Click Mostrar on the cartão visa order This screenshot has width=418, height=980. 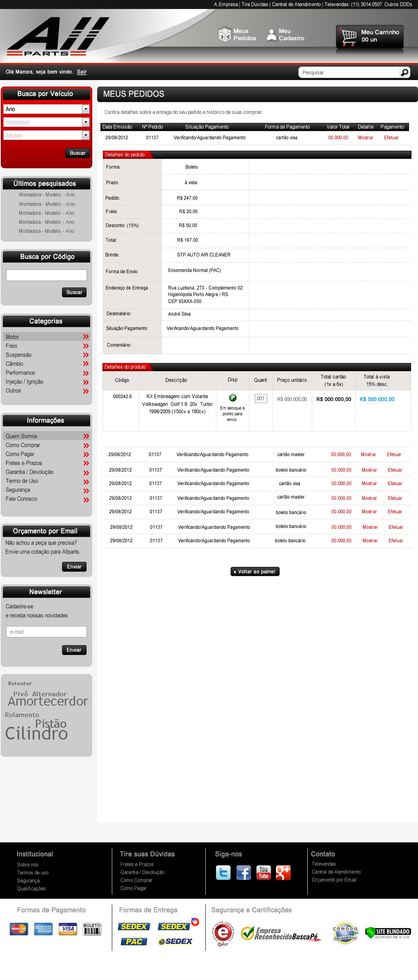click(365, 138)
